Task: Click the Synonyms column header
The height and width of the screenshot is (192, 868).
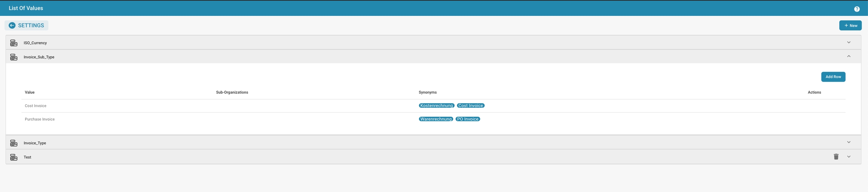Action: tap(428, 92)
